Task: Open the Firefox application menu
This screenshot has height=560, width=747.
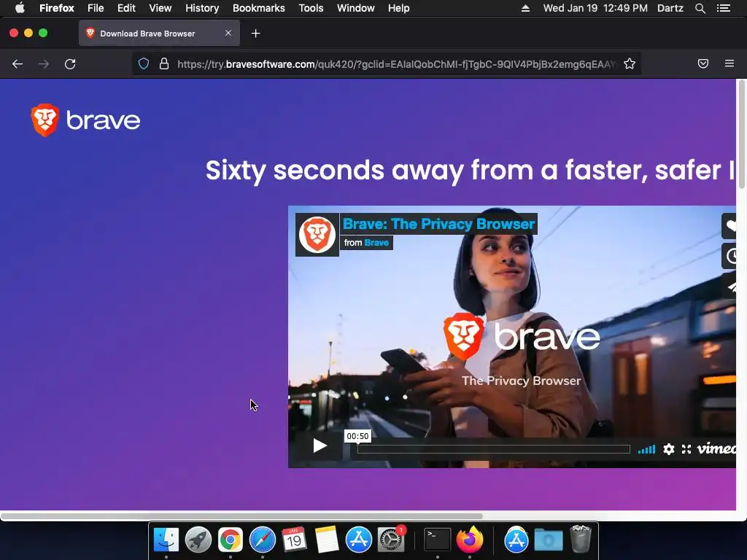Action: [x=57, y=8]
